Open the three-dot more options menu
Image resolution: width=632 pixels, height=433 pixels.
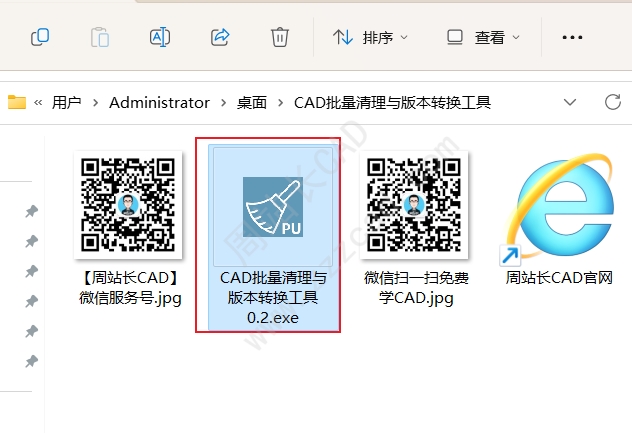click(572, 37)
